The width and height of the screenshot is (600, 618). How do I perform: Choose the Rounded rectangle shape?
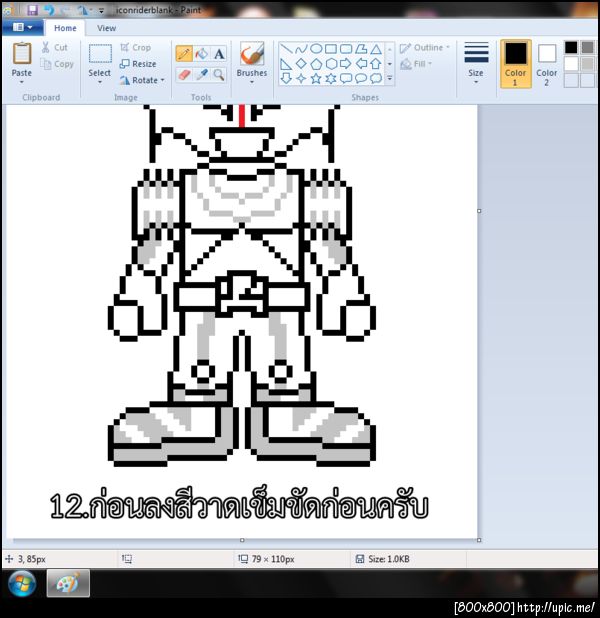click(346, 49)
